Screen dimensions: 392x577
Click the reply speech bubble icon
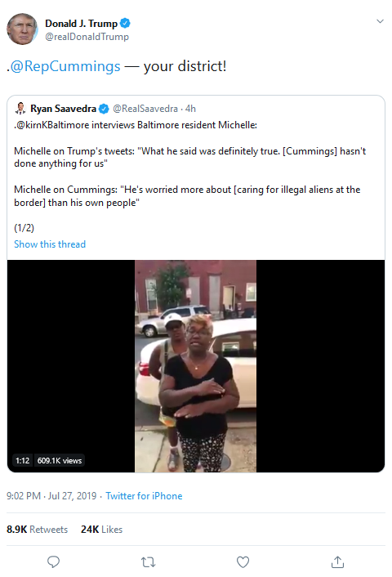coord(54,561)
